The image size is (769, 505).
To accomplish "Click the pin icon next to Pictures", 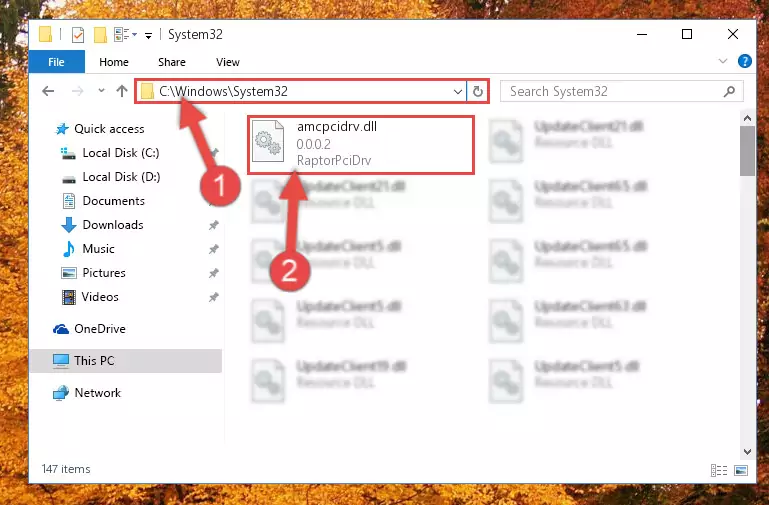I will pyautogui.click(x=213, y=274).
